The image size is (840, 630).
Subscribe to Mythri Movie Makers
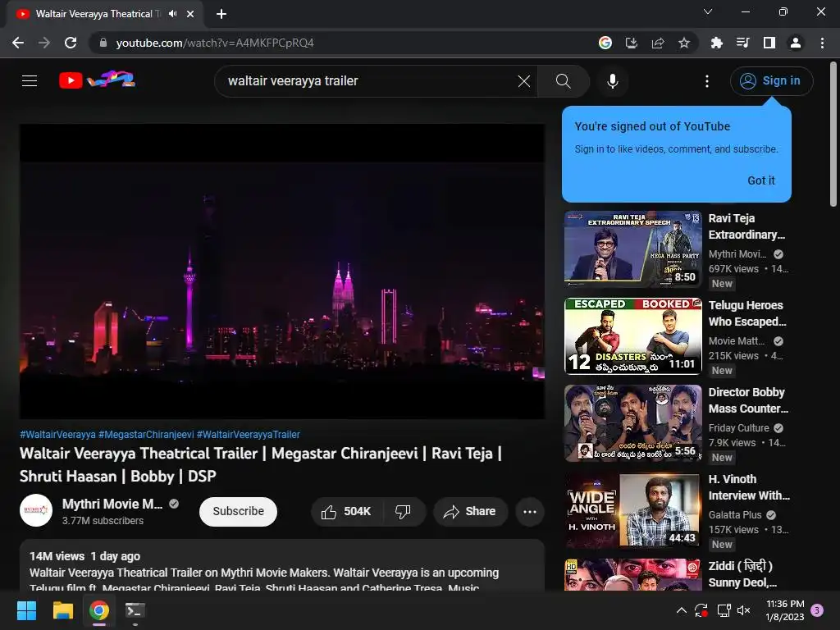[238, 512]
